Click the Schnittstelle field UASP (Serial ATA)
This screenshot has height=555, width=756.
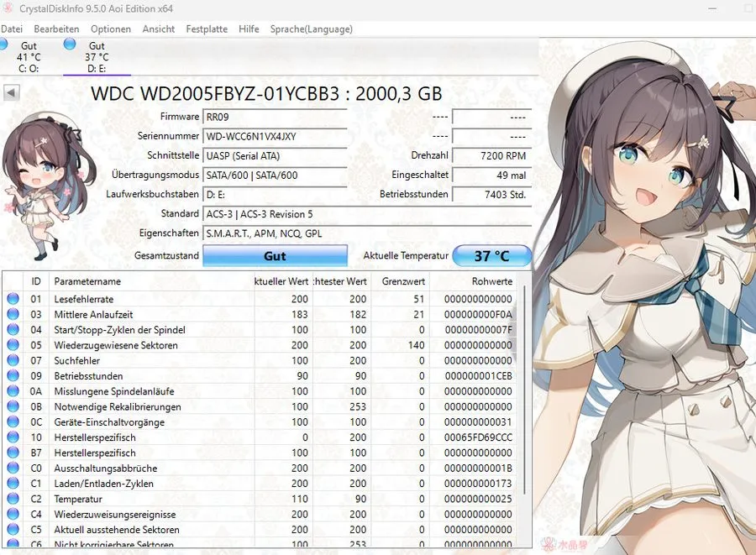tap(275, 155)
